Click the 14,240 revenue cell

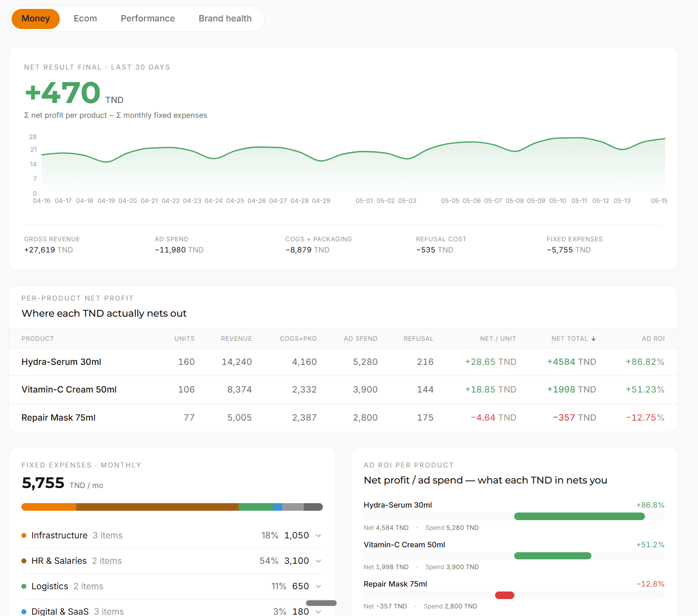237,362
